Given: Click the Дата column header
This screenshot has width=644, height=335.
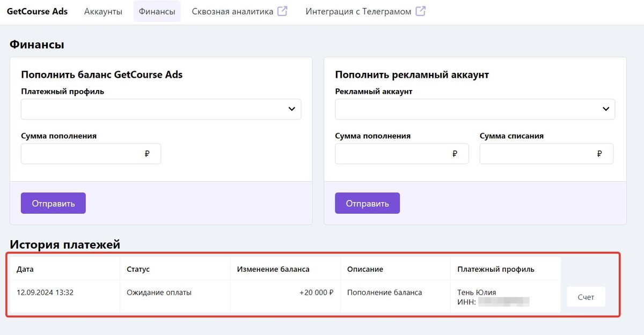Looking at the screenshot, I should pyautogui.click(x=64, y=269).
